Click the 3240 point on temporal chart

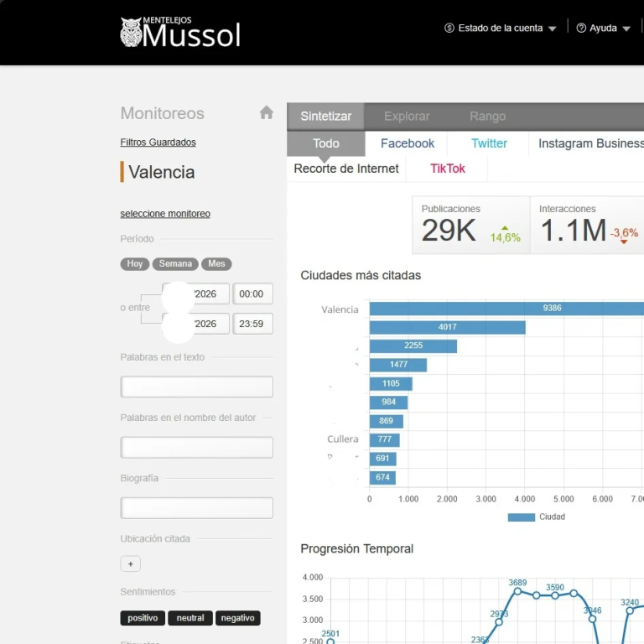tap(630, 610)
